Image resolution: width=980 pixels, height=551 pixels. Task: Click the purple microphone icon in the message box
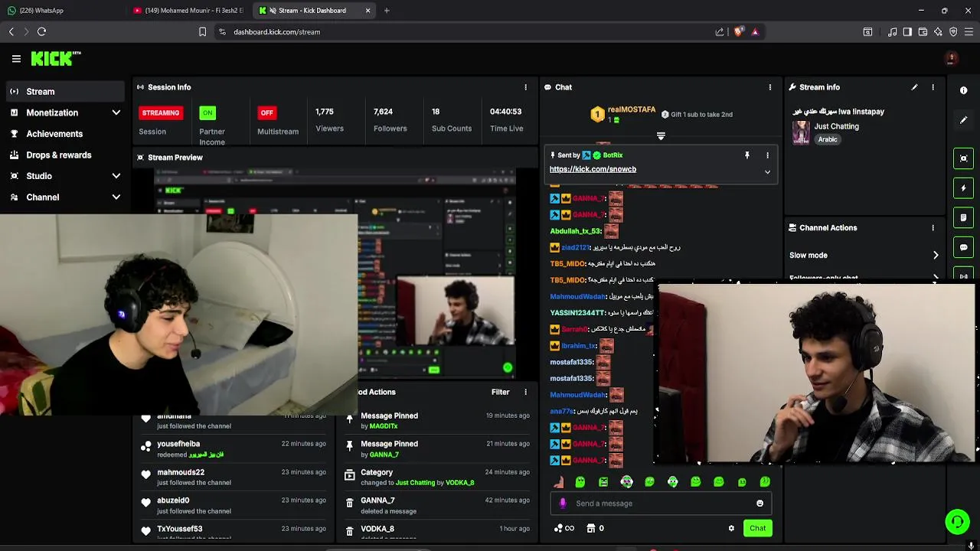[x=563, y=504]
